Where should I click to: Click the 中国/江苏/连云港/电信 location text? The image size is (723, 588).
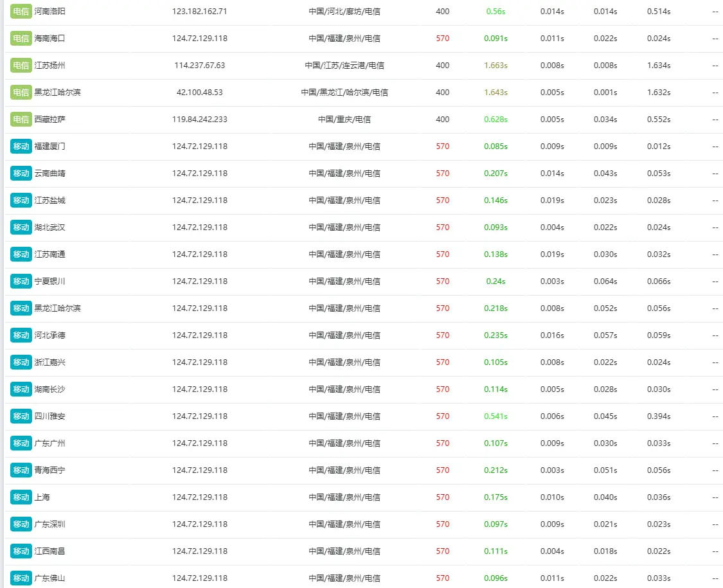[x=344, y=66]
